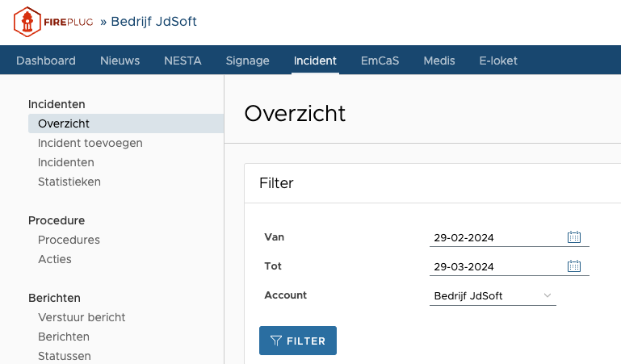Viewport: 621px width, 364px height.
Task: Select the EmCaS tab
Action: 380,61
